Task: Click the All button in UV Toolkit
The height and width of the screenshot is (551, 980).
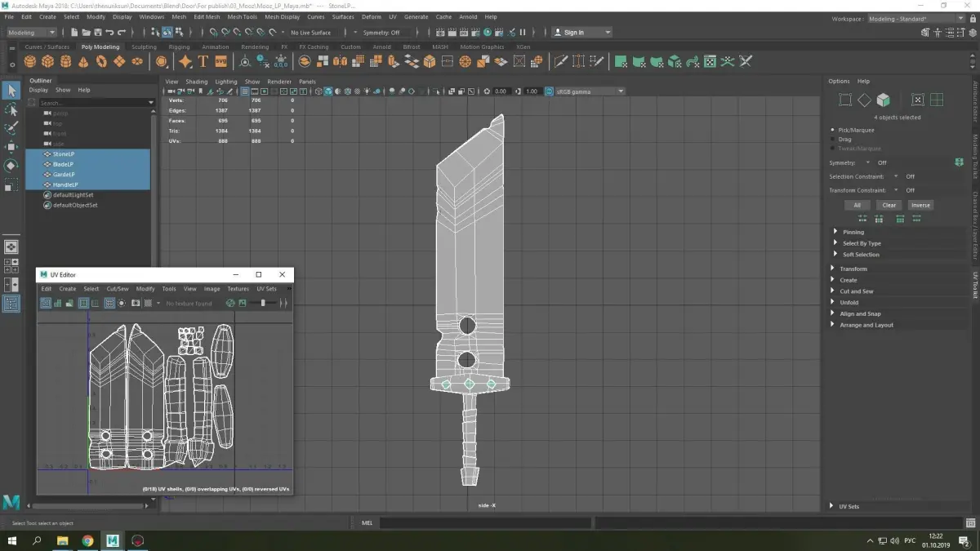Action: click(x=857, y=205)
